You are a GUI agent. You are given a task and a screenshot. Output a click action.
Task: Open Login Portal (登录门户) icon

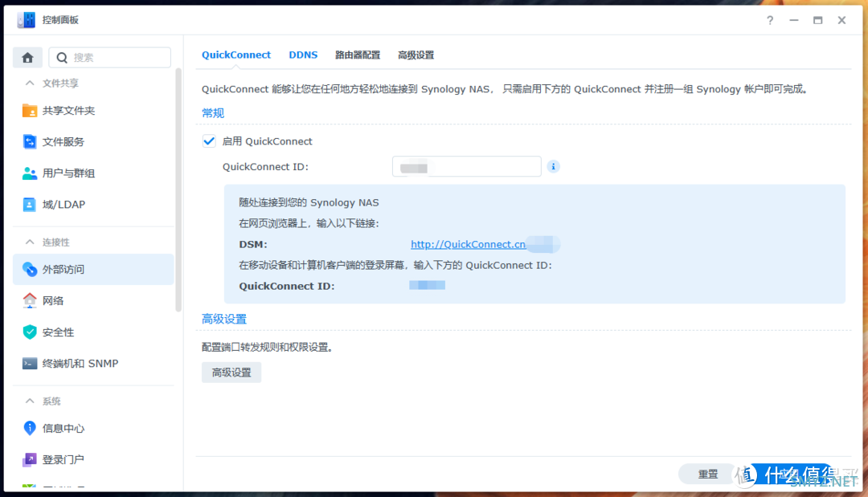[30, 459]
